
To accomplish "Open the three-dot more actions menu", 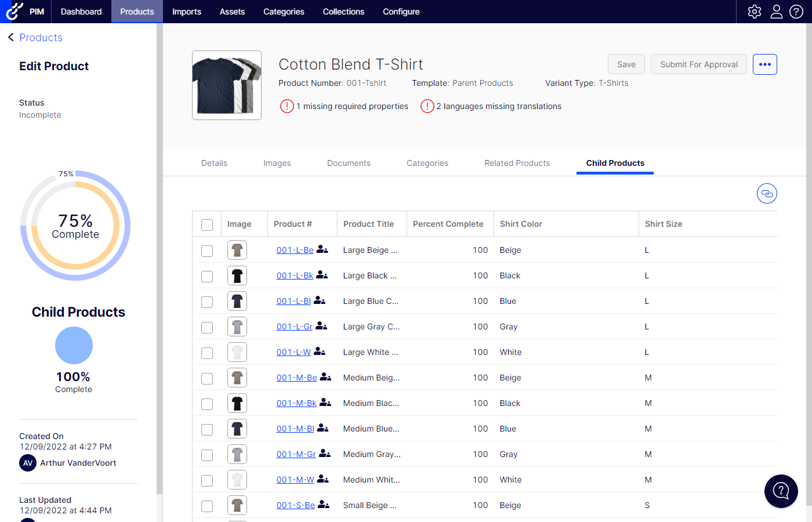I will 764,64.
